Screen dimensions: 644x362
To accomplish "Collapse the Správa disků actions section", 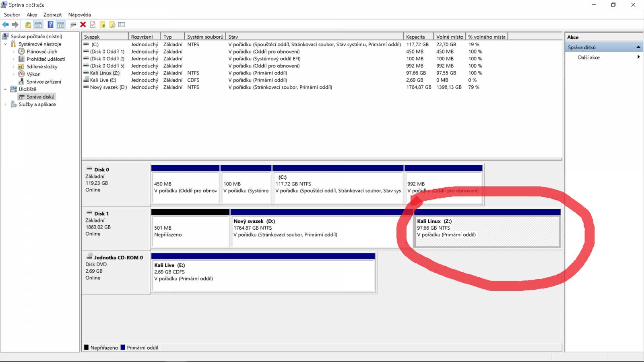I will 638,47.
